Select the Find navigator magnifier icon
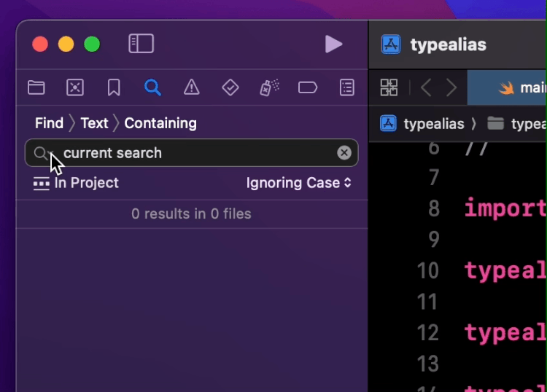This screenshot has width=547, height=392. [x=152, y=88]
